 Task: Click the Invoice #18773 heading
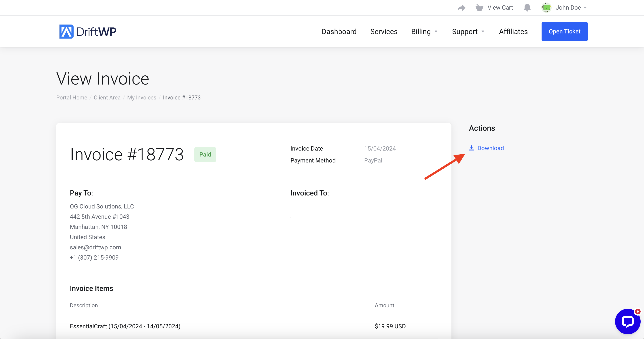pos(127,154)
